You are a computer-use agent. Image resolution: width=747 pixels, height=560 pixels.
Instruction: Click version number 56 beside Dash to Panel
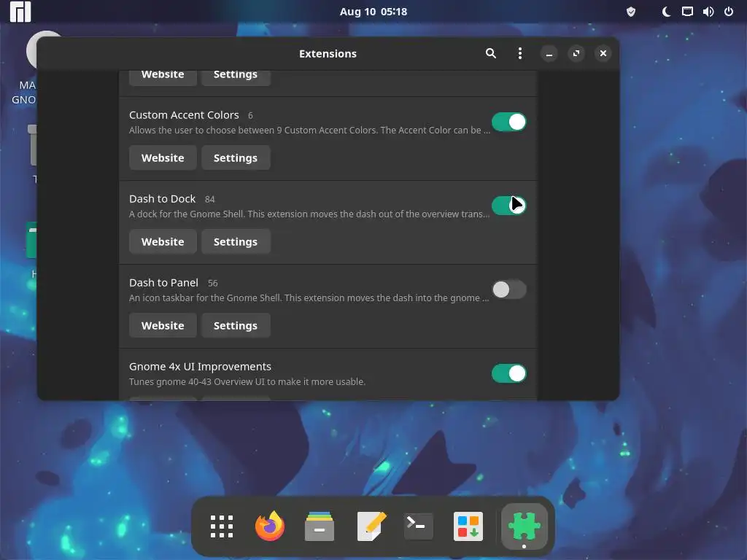pos(212,283)
